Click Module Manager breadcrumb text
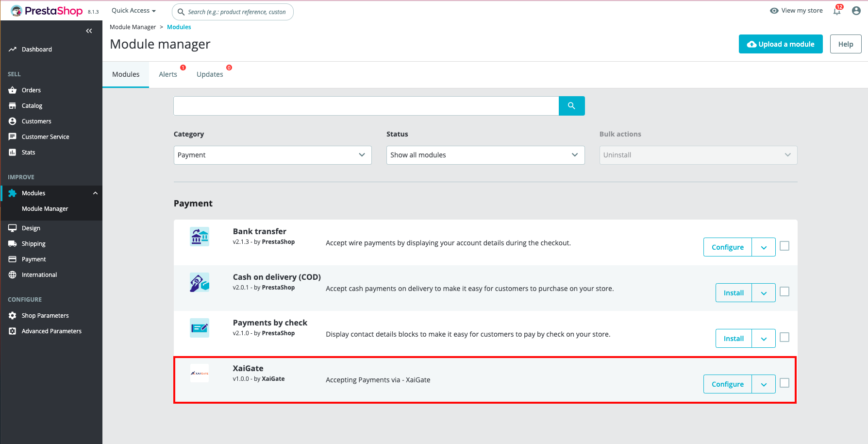868x444 pixels. (133, 27)
